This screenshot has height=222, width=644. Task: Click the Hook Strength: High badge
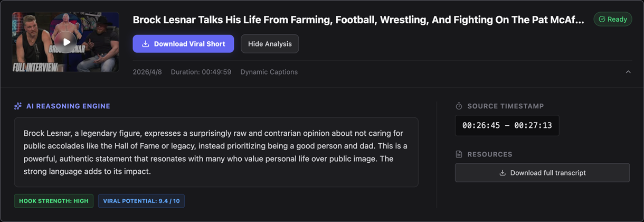(54, 201)
